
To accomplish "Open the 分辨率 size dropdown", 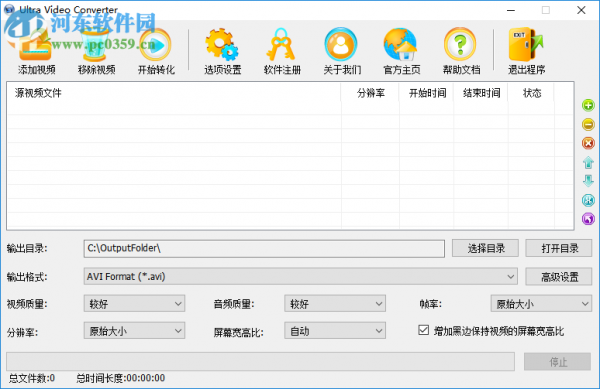I will pyautogui.click(x=134, y=331).
